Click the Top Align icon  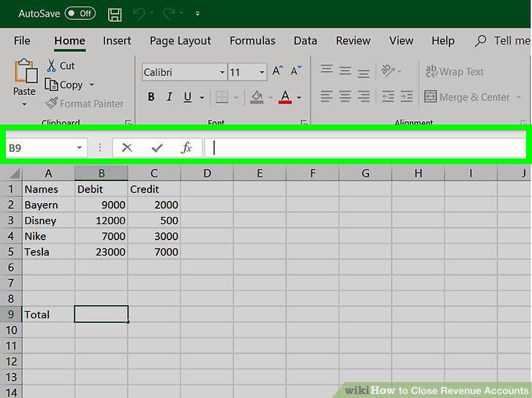click(x=327, y=70)
